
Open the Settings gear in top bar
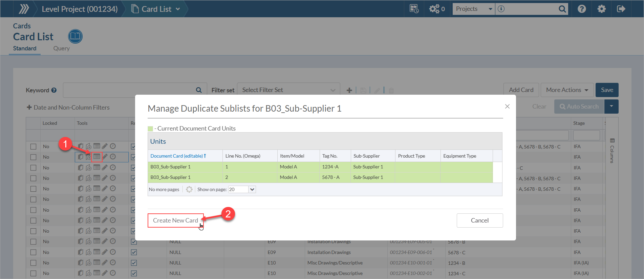601,9
